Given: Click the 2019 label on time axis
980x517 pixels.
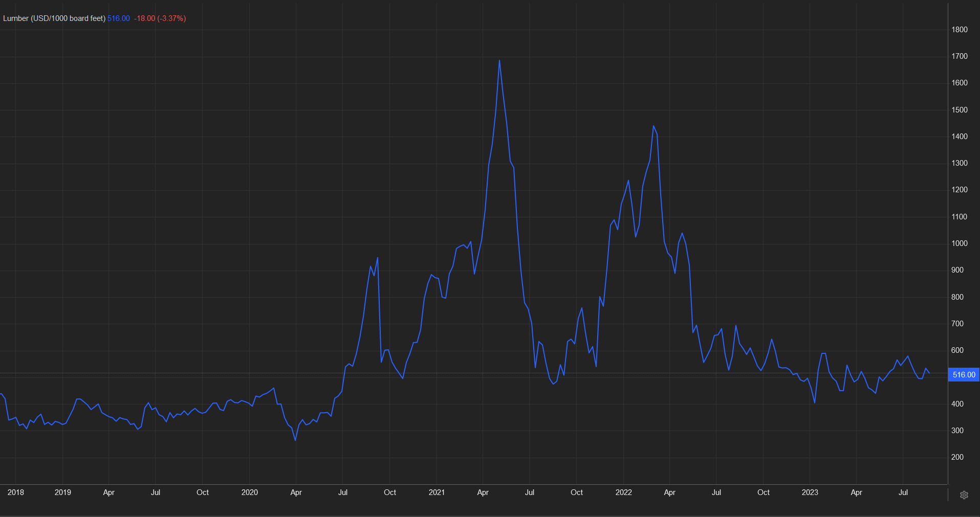Looking at the screenshot, I should [63, 492].
